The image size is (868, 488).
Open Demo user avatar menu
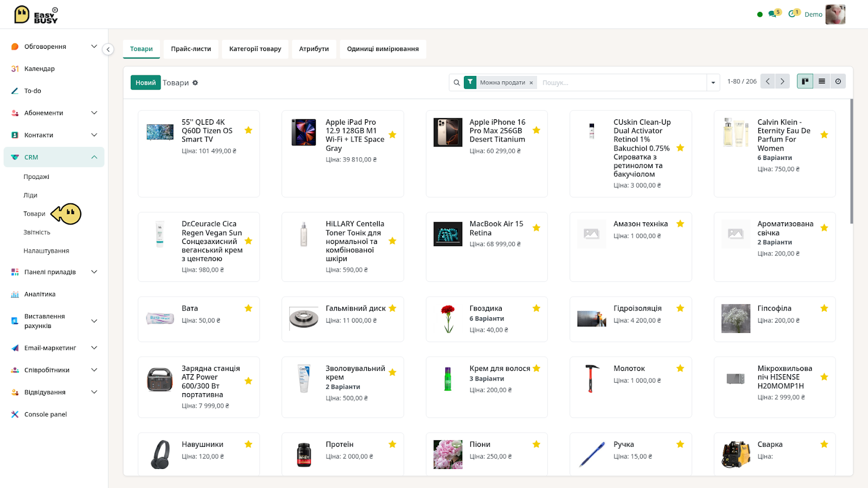[835, 15]
